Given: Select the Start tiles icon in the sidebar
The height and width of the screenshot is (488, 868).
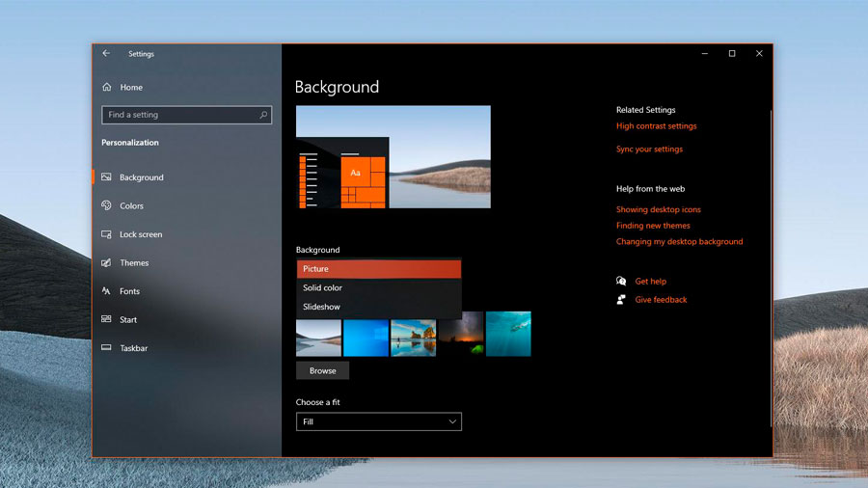Looking at the screenshot, I should pos(106,319).
